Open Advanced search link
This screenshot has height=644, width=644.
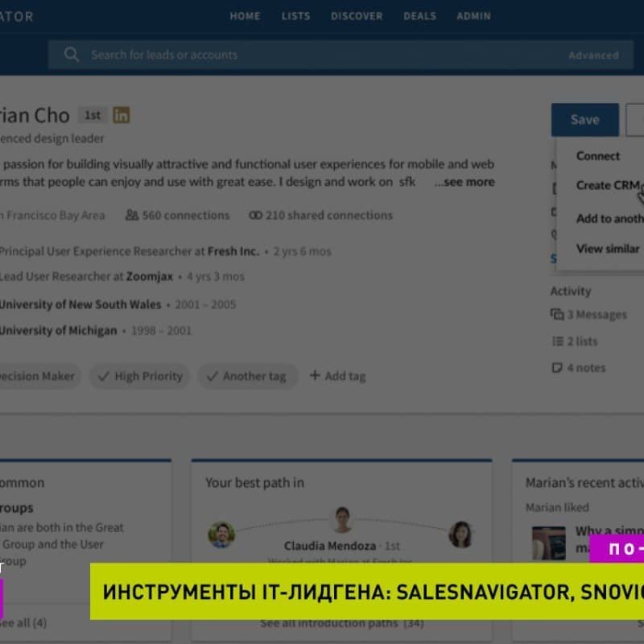coord(593,55)
